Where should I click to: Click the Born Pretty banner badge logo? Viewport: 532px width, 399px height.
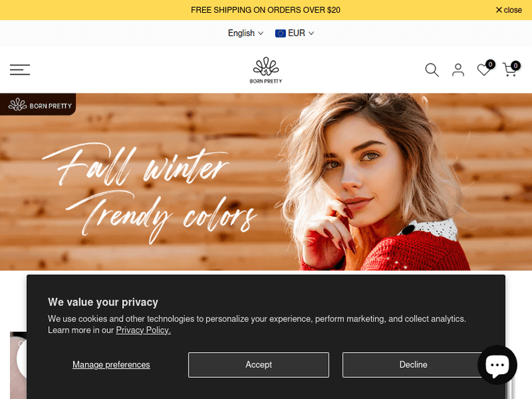pos(38,105)
